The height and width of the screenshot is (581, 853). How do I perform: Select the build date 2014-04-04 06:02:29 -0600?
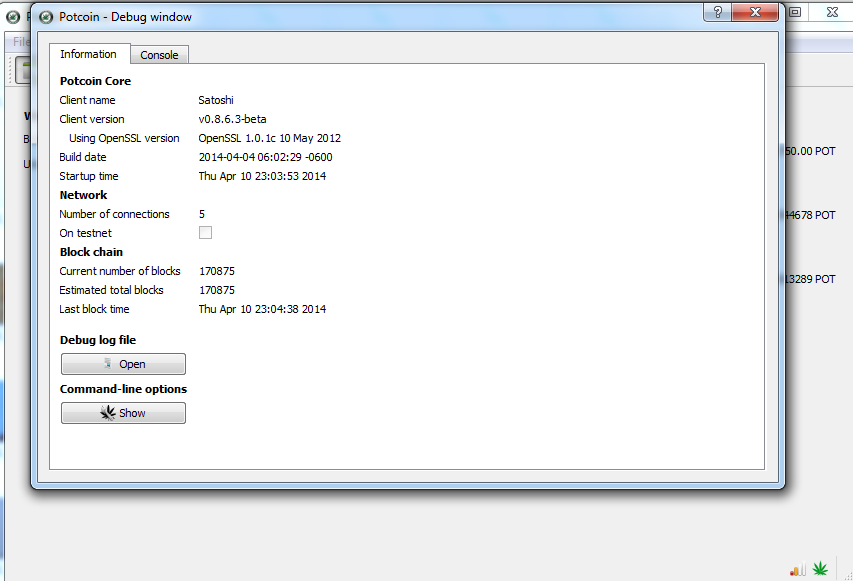coord(265,157)
